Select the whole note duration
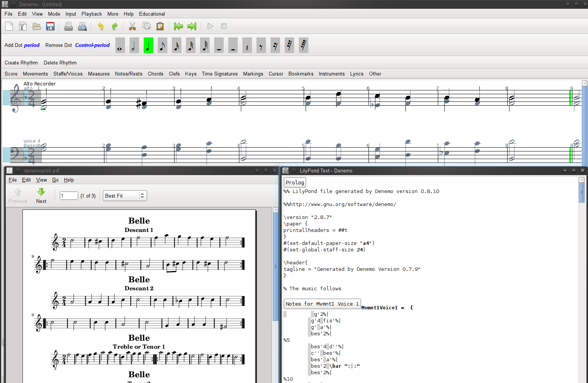This screenshot has height=383, width=588. [120, 45]
